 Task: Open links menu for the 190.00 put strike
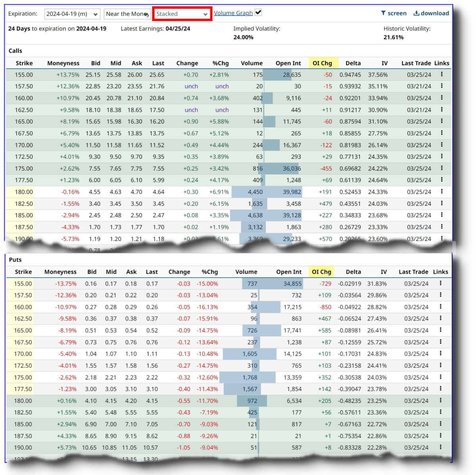click(x=441, y=447)
